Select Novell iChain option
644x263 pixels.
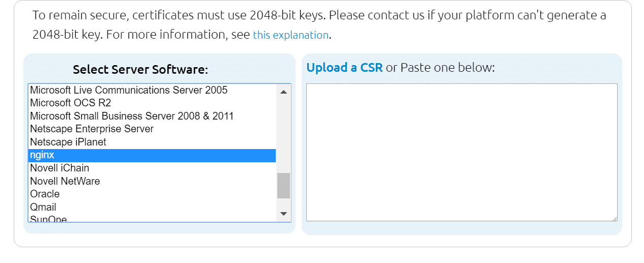(x=59, y=168)
